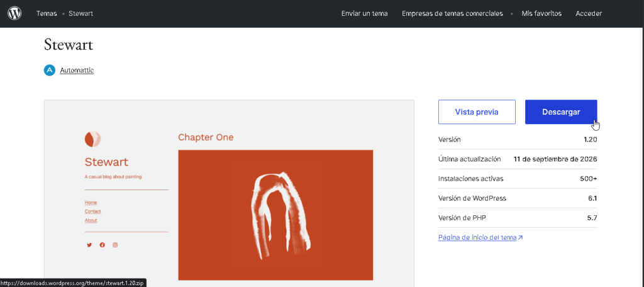
Task: Click the WordPress version value 6.1
Action: pyautogui.click(x=592, y=198)
